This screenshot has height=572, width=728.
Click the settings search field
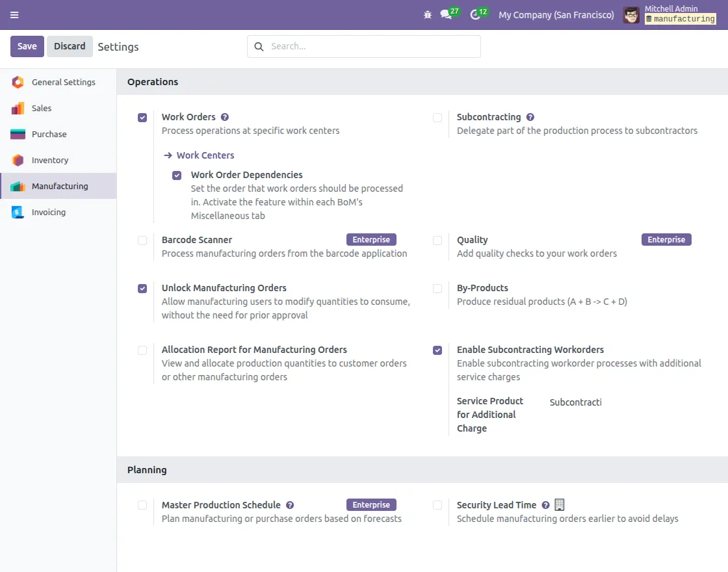[x=364, y=46]
